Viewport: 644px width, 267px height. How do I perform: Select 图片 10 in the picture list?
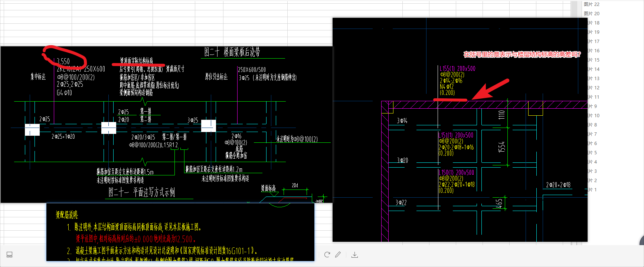594,115
